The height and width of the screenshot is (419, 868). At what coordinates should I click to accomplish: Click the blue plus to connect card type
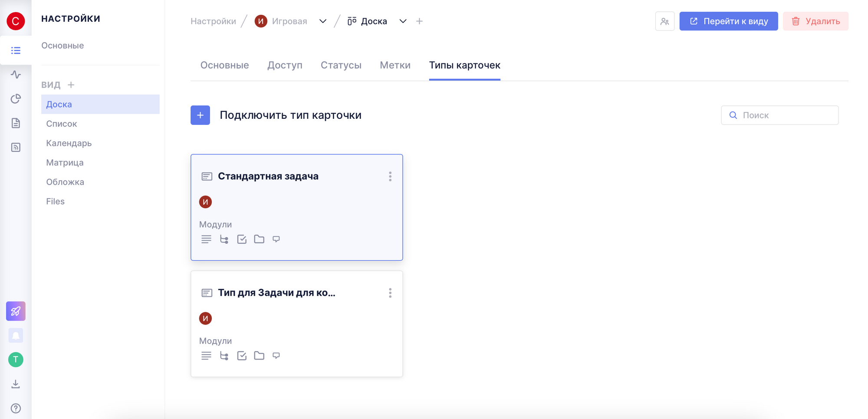pos(200,115)
